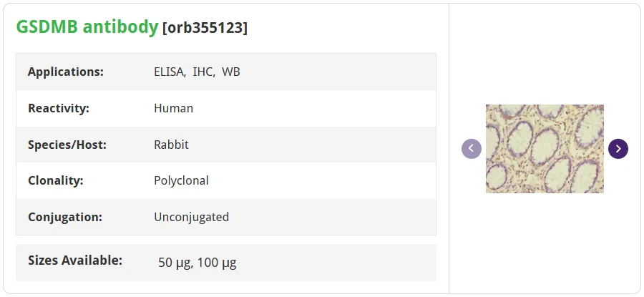The height and width of the screenshot is (297, 644).
Task: Select the WB application value
Action: (231, 72)
